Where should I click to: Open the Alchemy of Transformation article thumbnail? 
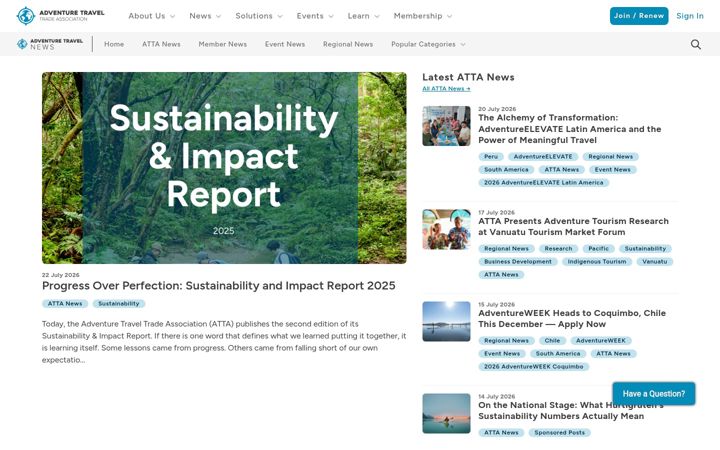pos(446,126)
